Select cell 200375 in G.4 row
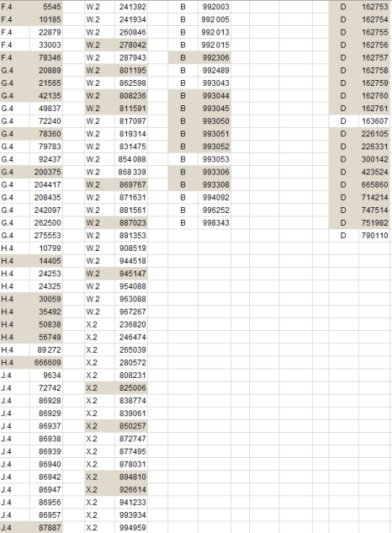 [x=46, y=172]
